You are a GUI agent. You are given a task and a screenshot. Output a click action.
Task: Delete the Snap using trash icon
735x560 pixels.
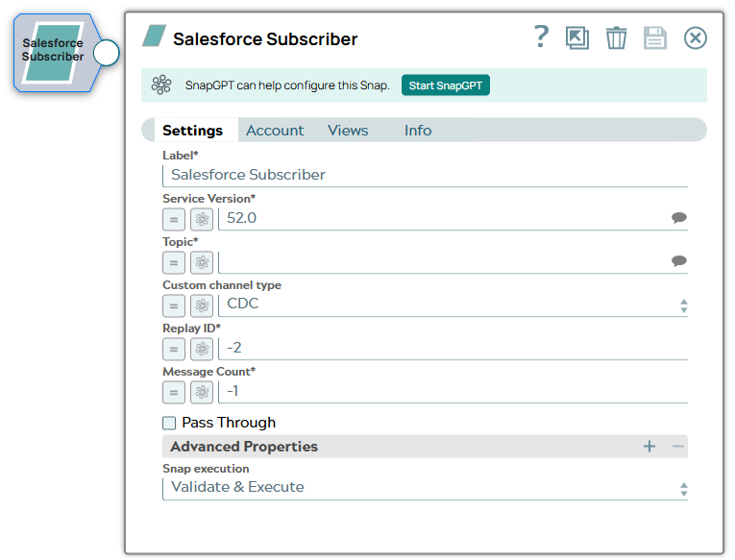point(616,38)
